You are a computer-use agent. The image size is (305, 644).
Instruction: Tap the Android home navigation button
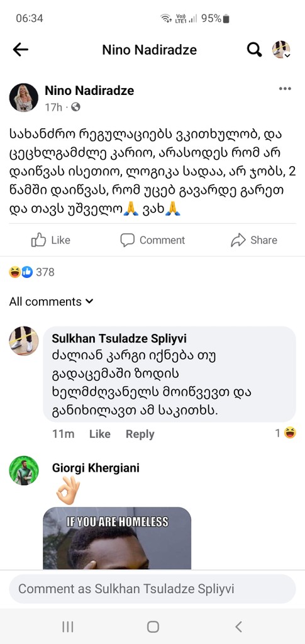pyautogui.click(x=153, y=627)
